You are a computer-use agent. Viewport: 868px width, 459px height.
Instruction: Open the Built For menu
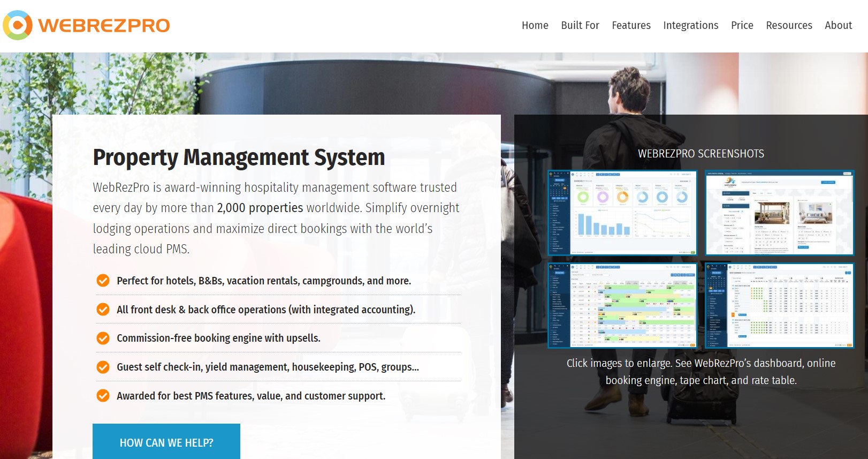[x=580, y=25]
